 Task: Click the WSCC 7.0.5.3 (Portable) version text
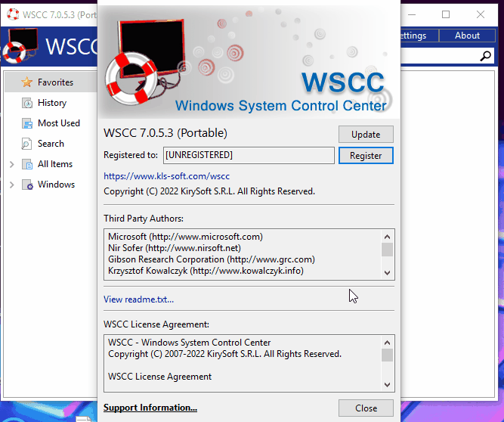(x=165, y=133)
